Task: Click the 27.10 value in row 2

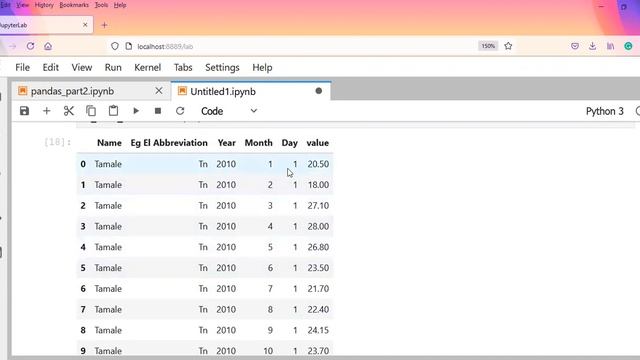Action: click(318, 206)
